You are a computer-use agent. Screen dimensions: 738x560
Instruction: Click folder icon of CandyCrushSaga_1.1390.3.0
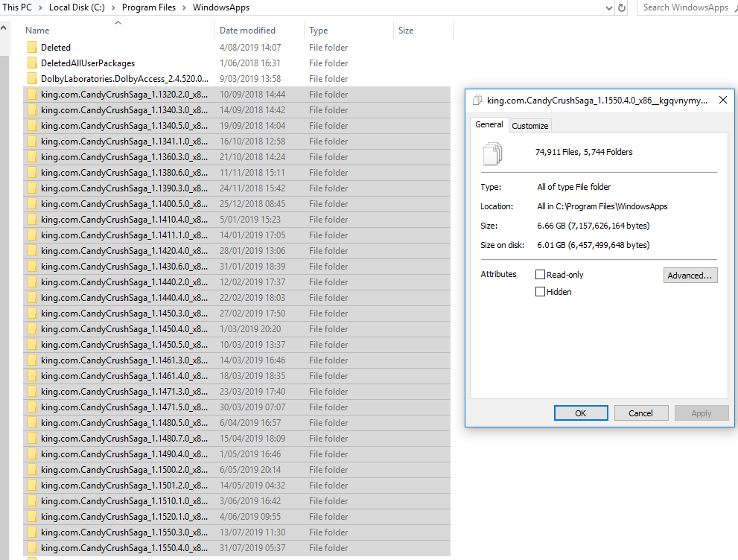point(32,188)
